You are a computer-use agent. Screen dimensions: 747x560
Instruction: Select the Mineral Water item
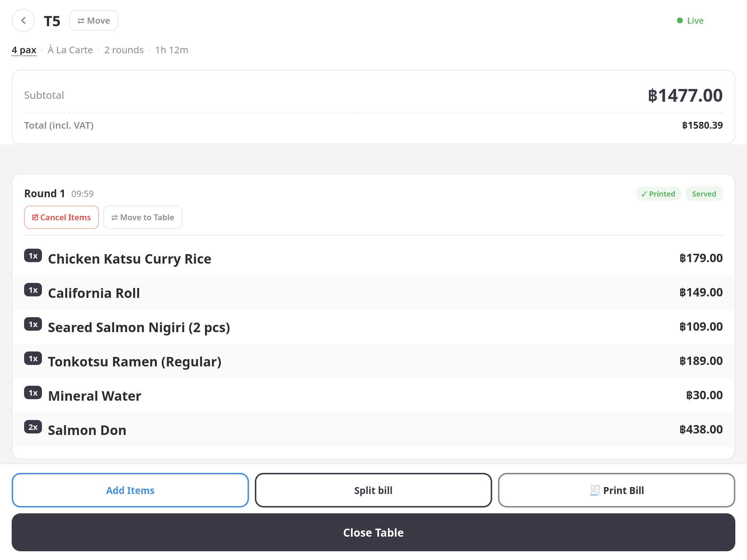pos(373,396)
